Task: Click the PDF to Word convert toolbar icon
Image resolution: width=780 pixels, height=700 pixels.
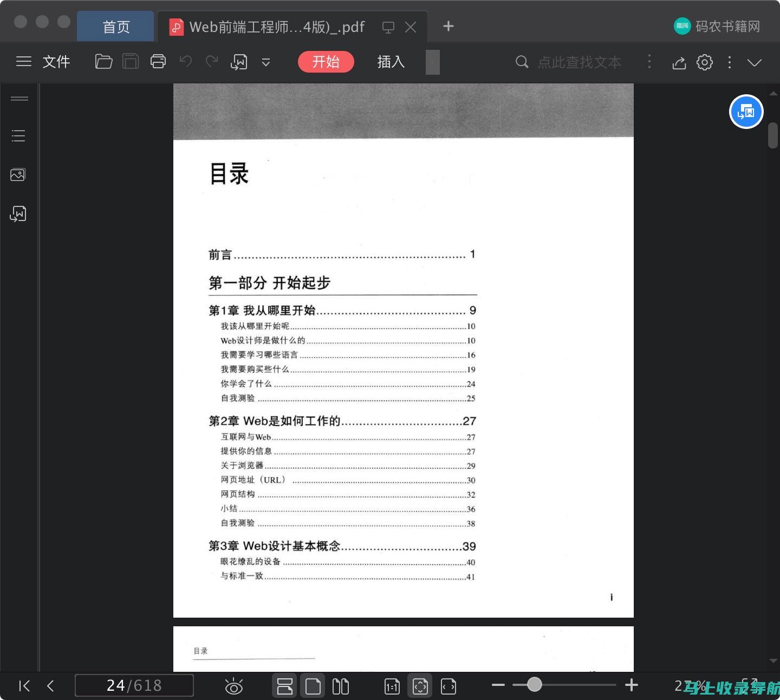Action: pyautogui.click(x=239, y=62)
